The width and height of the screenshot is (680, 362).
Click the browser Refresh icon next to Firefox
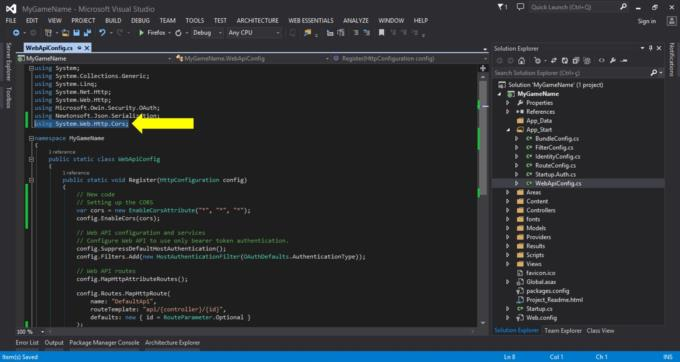coord(178,33)
